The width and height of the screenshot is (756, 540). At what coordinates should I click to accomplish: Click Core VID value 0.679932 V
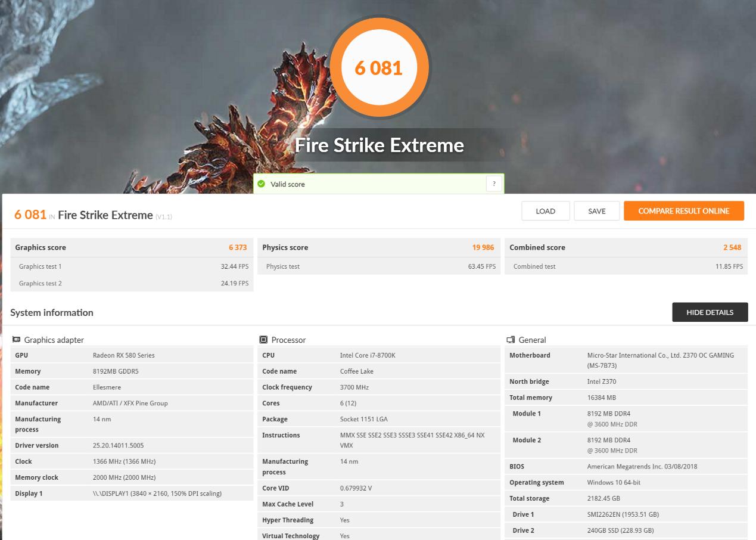356,488
